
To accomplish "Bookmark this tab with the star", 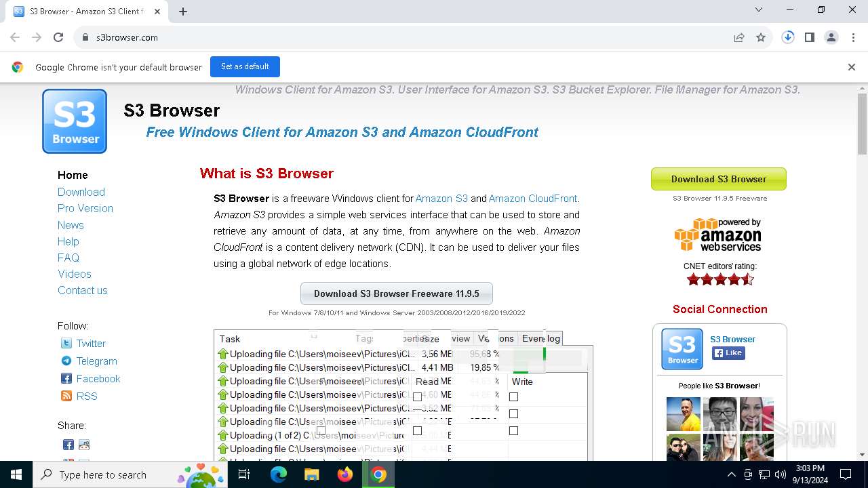I will click(761, 37).
